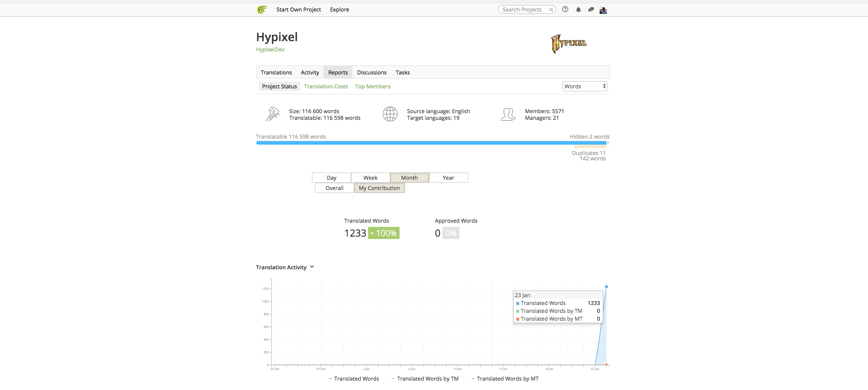Viewport: 868px width, 390px height.
Task: Click the Hypixel project logo
Action: click(569, 44)
